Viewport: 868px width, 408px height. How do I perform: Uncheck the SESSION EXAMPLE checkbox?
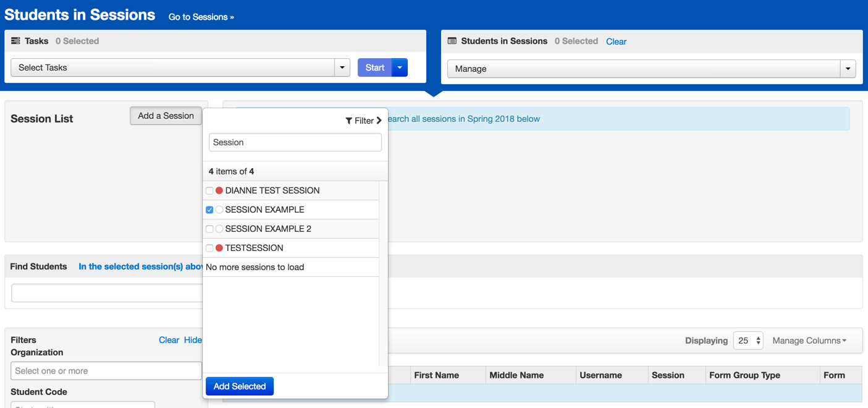[209, 210]
